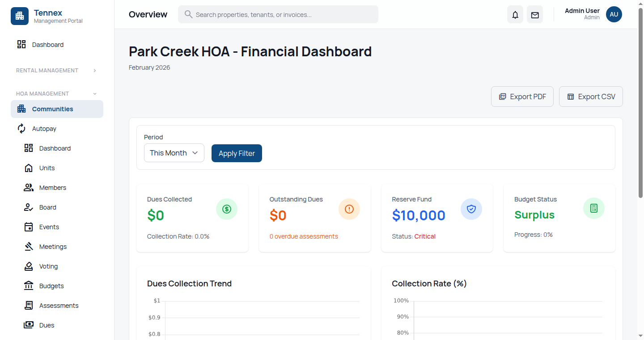The image size is (644, 340).
Task: Export the dashboard as PDF
Action: (522, 96)
